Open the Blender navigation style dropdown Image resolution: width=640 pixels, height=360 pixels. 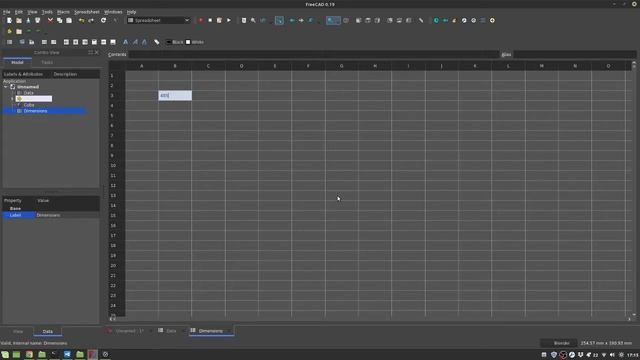click(558, 343)
